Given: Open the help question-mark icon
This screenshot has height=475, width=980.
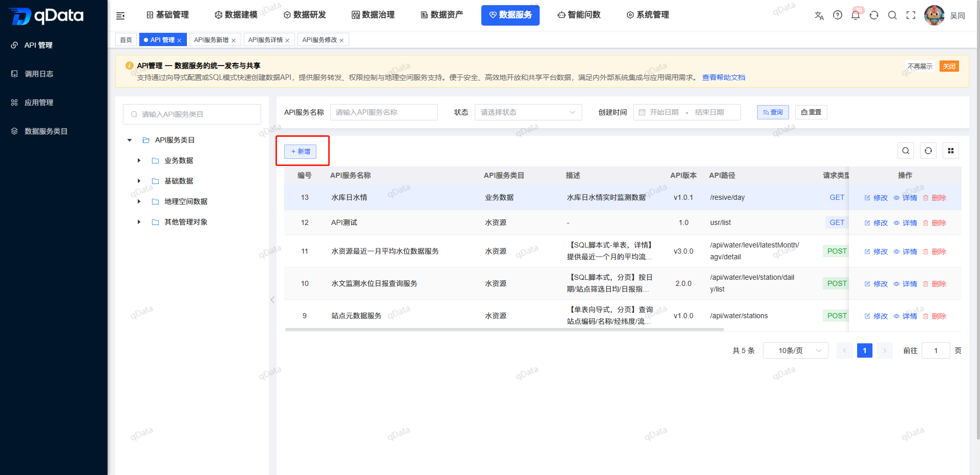Looking at the screenshot, I should click(x=838, y=15).
